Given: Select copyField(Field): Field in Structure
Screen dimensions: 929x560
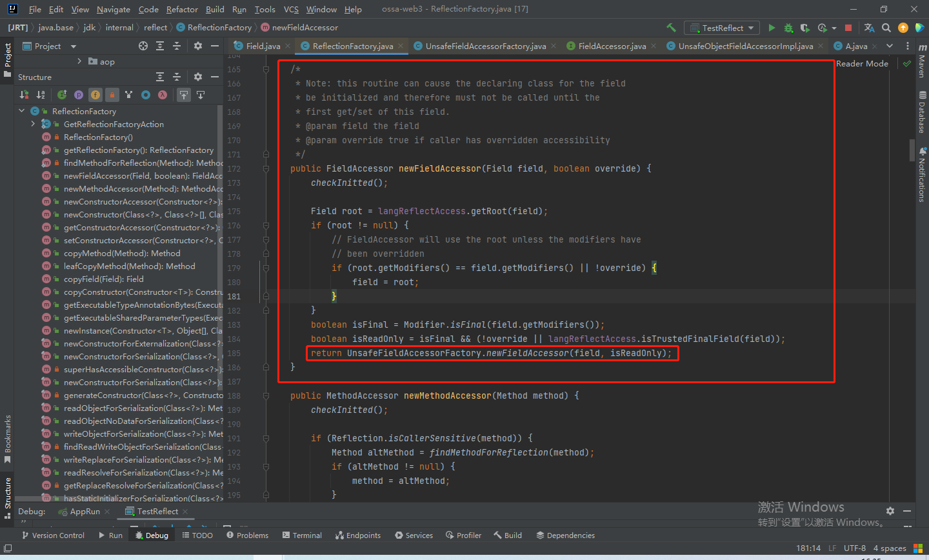Looking at the screenshot, I should [x=103, y=279].
